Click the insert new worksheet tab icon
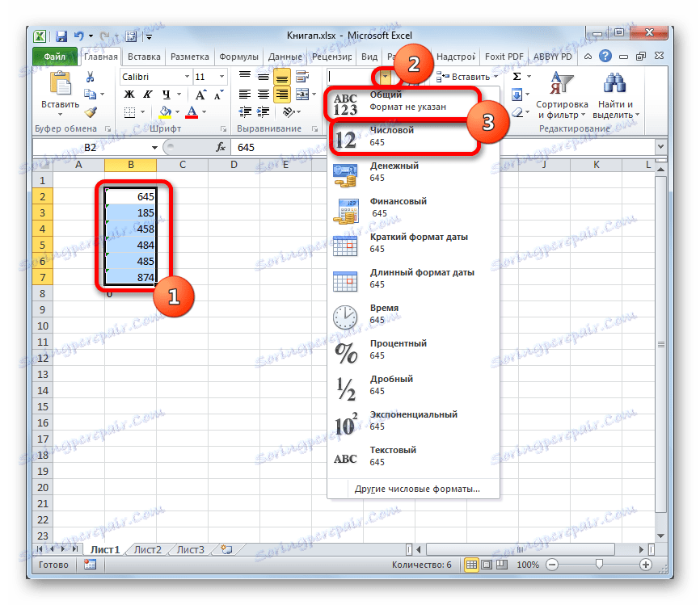700x605 pixels. coord(227,549)
